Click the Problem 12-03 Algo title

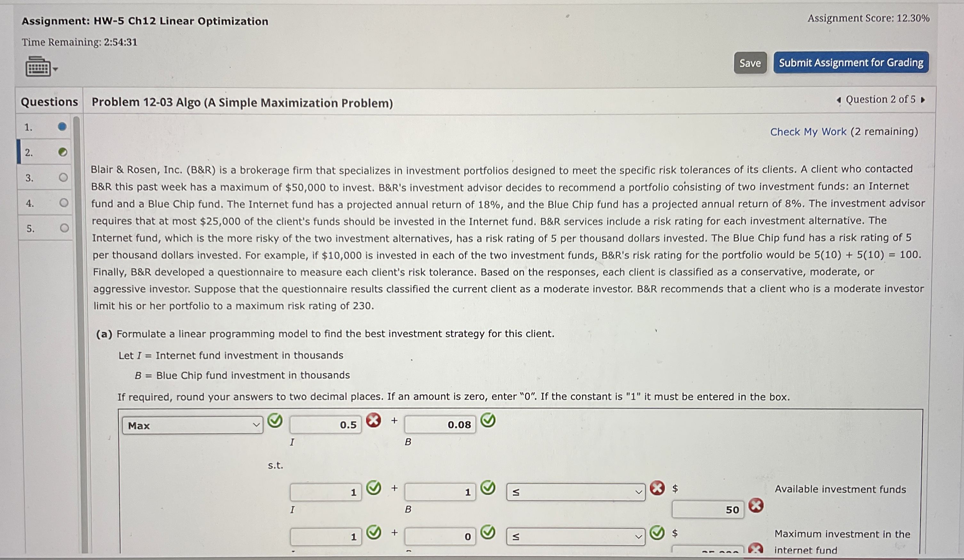click(242, 103)
